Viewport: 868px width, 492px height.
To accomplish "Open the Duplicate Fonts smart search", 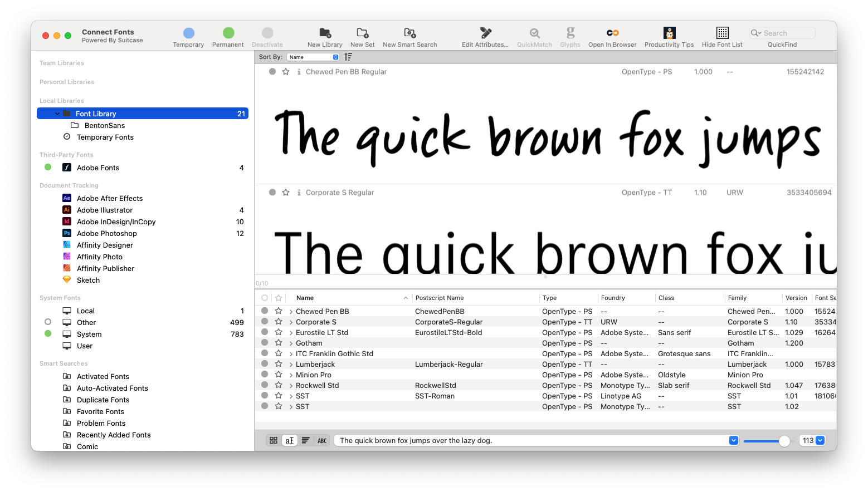I will pyautogui.click(x=103, y=400).
